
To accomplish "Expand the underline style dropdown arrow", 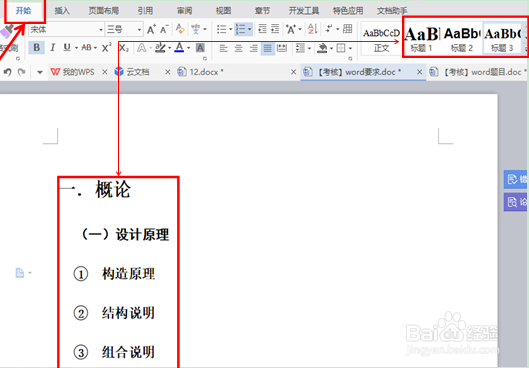I will pos(76,48).
